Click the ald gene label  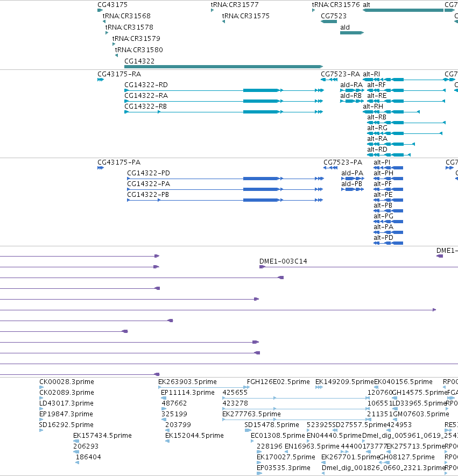tap(345, 27)
